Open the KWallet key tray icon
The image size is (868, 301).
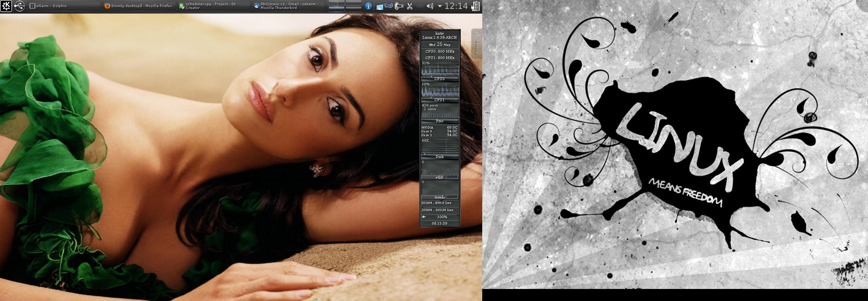click(399, 6)
